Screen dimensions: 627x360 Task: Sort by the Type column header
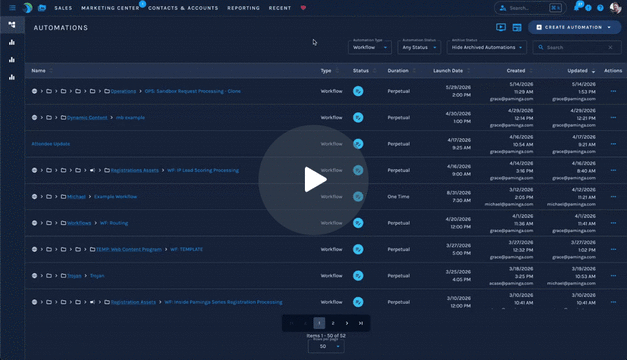click(x=326, y=71)
